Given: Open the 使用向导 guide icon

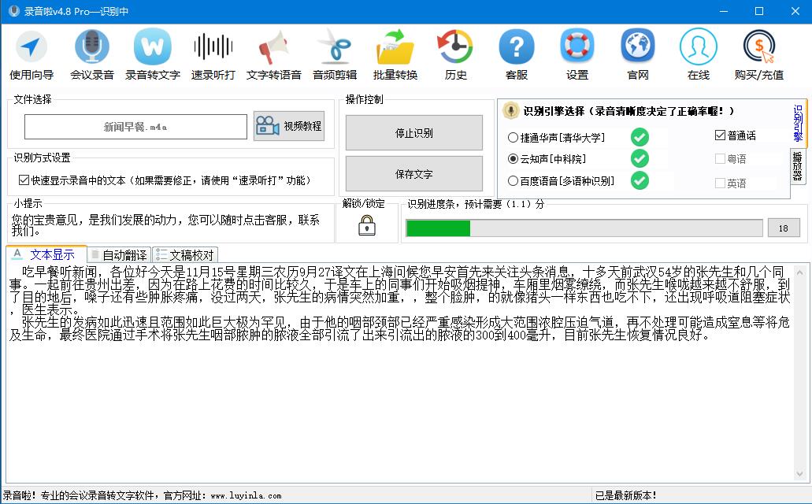Looking at the screenshot, I should pos(31,46).
